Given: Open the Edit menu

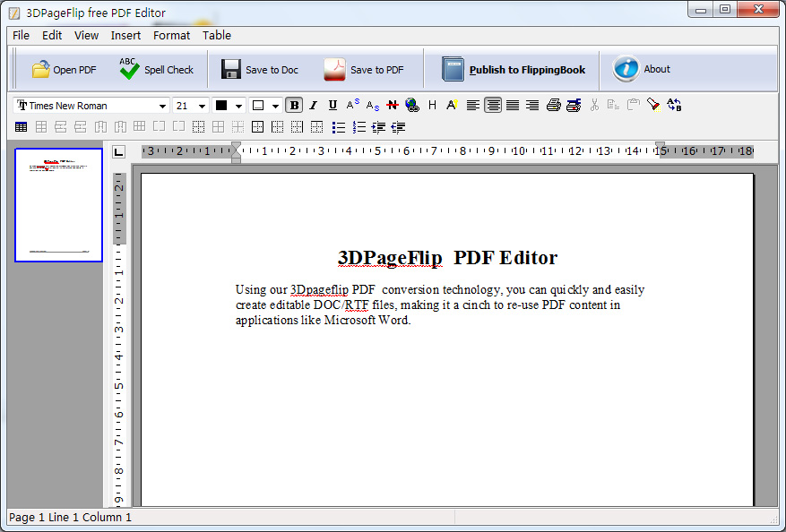Looking at the screenshot, I should click(x=52, y=36).
